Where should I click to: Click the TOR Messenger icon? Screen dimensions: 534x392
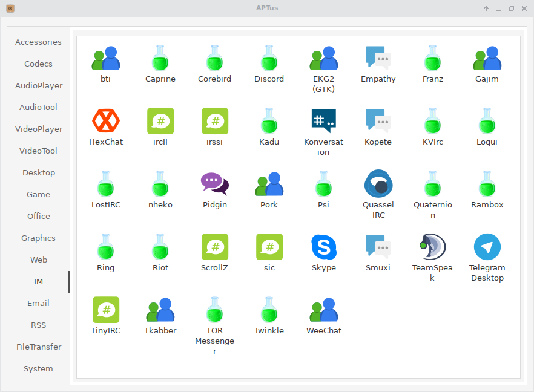click(214, 310)
